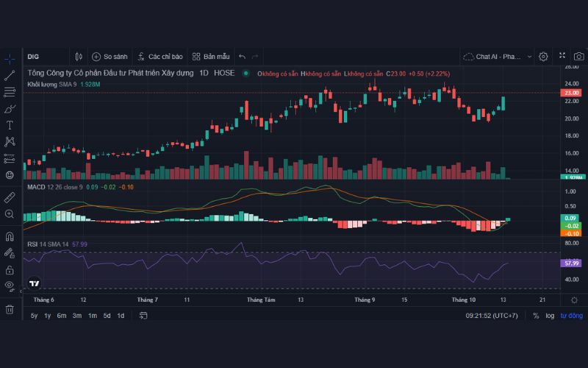The width and height of the screenshot is (588, 368).
Task: Select the Text annotation tool
Action: 10,126
